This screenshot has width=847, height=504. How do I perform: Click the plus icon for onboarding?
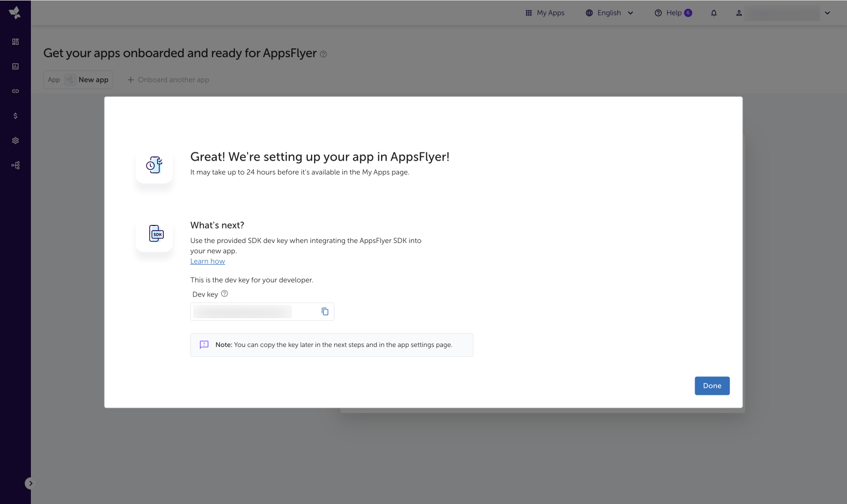point(131,80)
